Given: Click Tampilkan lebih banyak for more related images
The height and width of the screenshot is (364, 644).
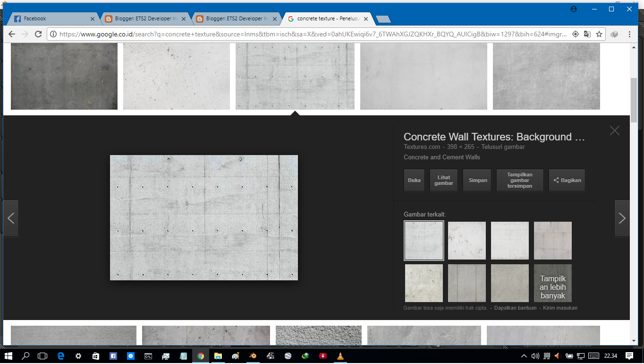Looking at the screenshot, I should click(x=552, y=283).
